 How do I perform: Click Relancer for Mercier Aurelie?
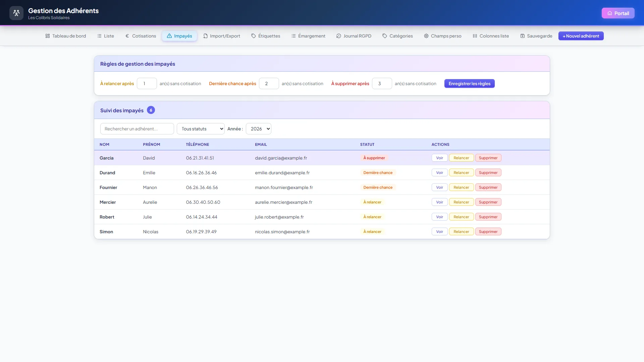coord(462,202)
